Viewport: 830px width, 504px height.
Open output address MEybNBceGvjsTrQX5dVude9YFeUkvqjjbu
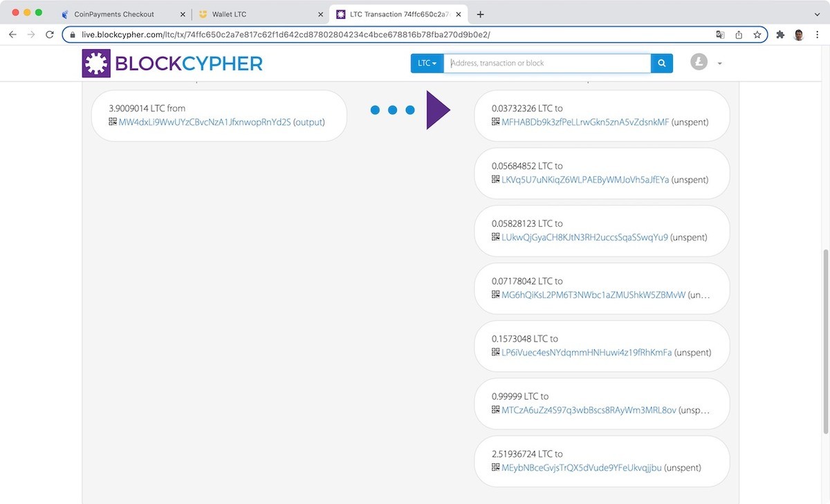coord(582,468)
